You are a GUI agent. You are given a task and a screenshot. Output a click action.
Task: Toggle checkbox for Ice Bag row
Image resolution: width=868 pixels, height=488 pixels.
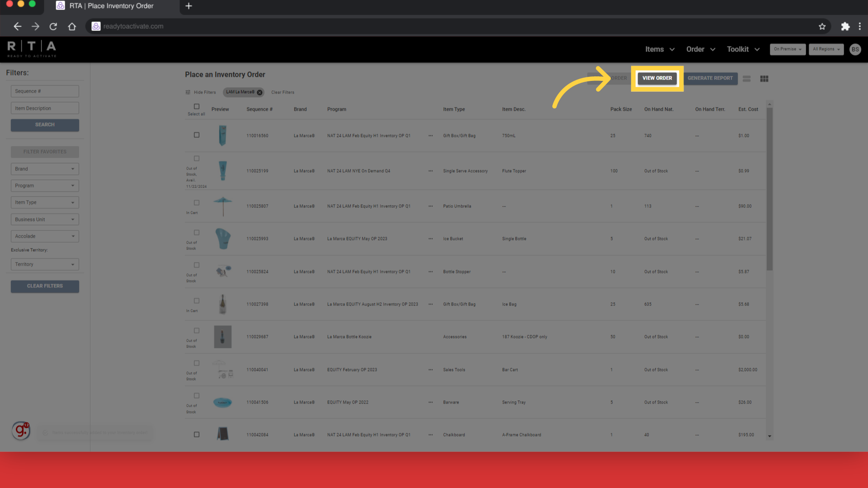[197, 301]
